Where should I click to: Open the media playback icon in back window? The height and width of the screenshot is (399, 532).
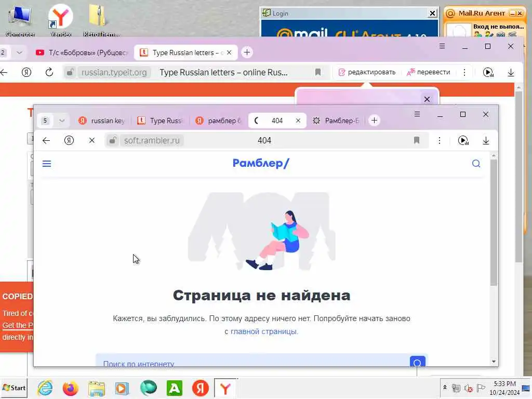488,72
